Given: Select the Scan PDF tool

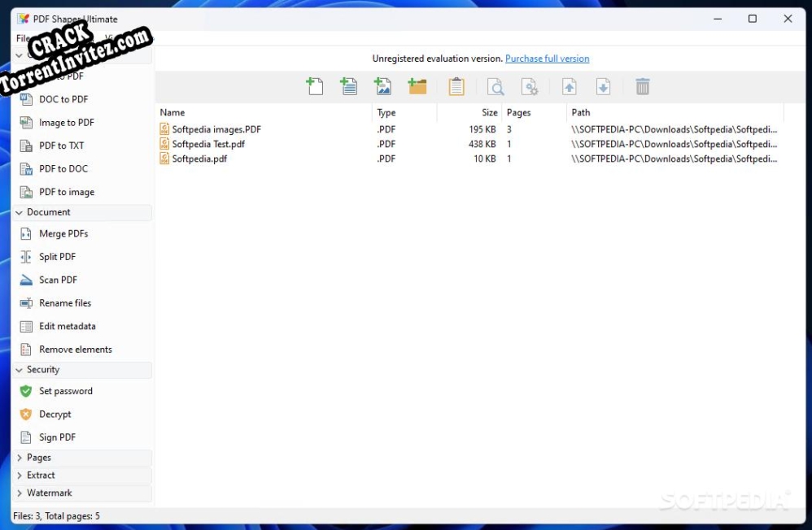Looking at the screenshot, I should (57, 279).
